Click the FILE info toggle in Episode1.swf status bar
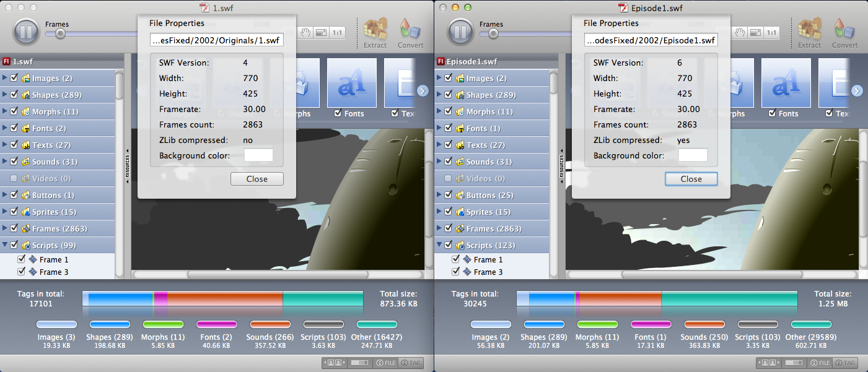This screenshot has width=868, height=372. click(820, 363)
